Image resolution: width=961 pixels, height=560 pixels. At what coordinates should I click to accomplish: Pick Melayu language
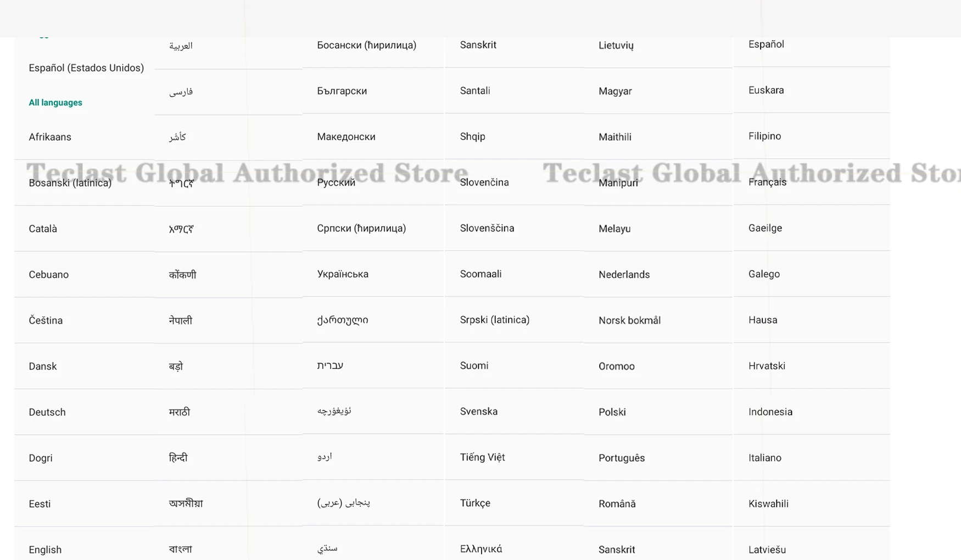pyautogui.click(x=614, y=229)
